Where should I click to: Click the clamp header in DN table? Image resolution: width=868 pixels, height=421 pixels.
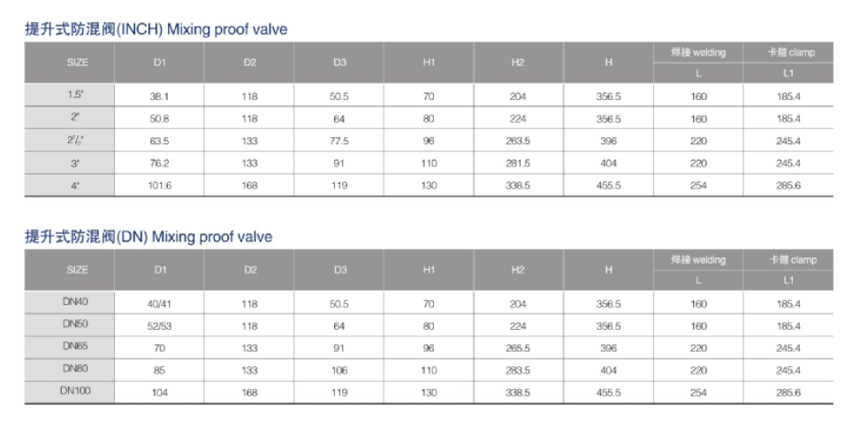click(788, 260)
